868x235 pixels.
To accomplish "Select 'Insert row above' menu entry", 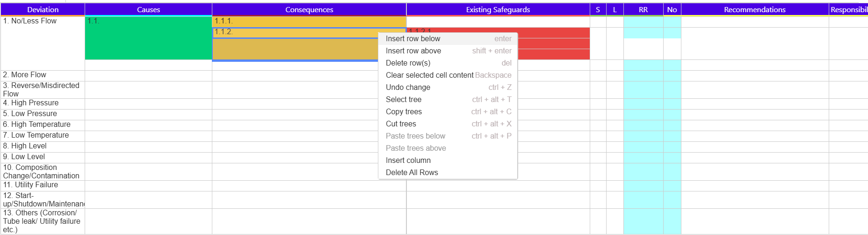I will (413, 51).
